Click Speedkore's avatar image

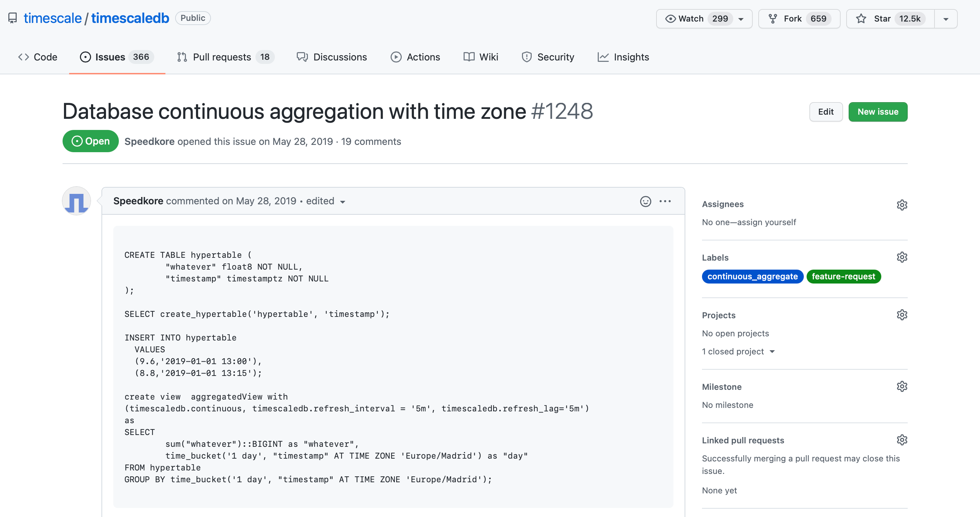click(x=76, y=201)
